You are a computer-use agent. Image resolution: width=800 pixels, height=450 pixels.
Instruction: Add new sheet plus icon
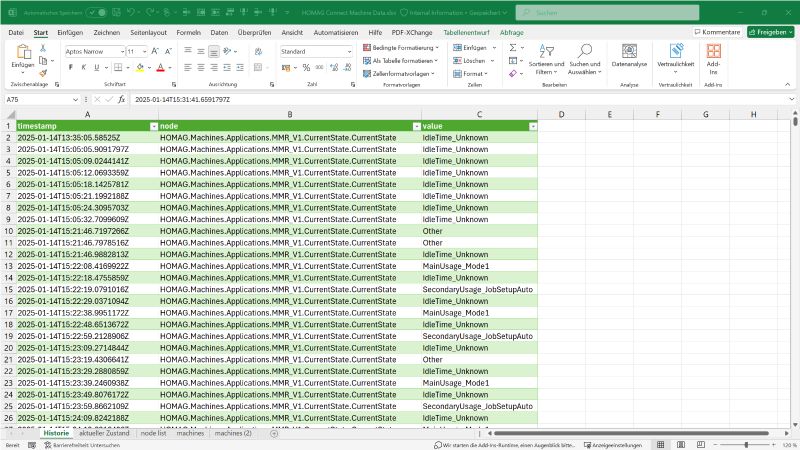(x=274, y=433)
